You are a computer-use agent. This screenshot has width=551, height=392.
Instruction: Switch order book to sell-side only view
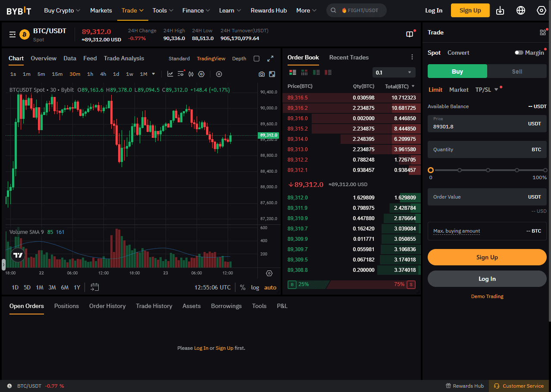pos(327,72)
